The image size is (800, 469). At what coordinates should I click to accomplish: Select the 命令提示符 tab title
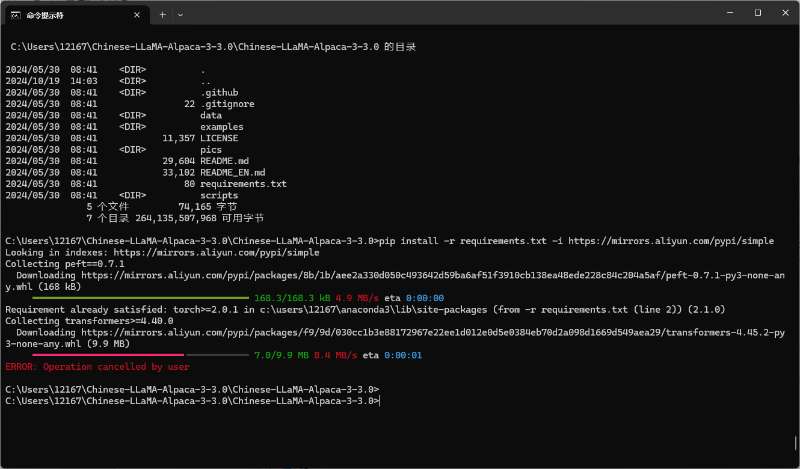click(62, 14)
